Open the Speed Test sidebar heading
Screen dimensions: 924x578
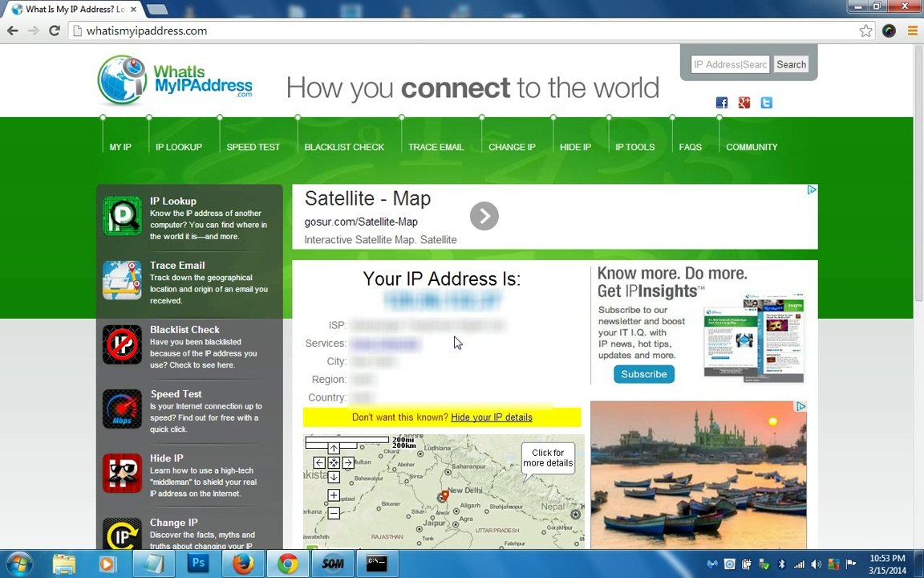coord(176,393)
